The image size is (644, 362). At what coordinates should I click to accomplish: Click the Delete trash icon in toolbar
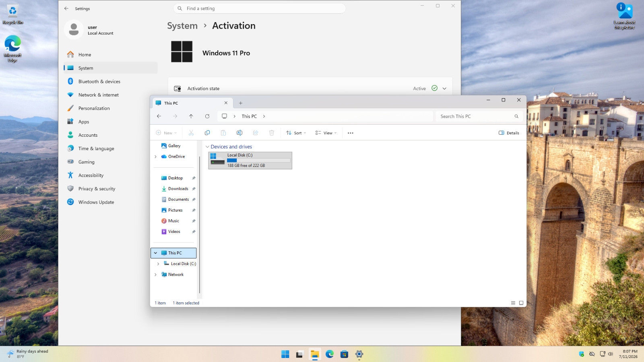[x=272, y=133]
